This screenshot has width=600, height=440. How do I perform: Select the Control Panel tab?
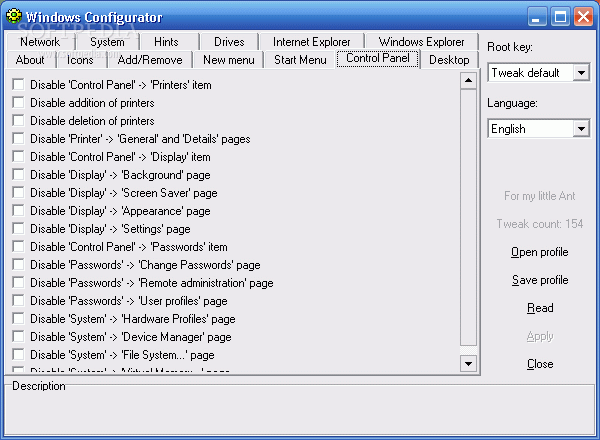(x=378, y=58)
